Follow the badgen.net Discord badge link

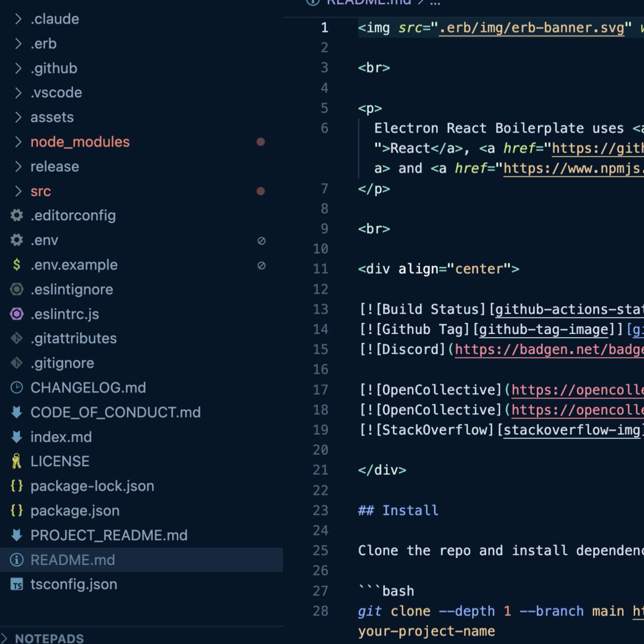[550, 350]
